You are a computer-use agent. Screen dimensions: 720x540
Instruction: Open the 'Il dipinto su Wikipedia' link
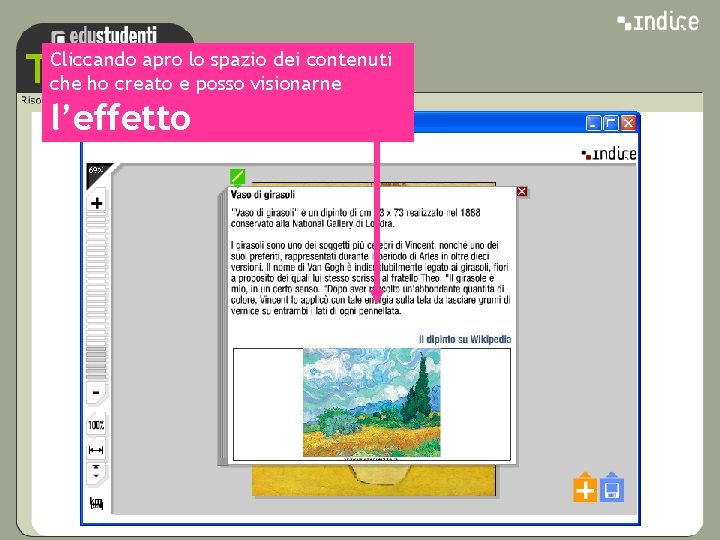coord(465,339)
